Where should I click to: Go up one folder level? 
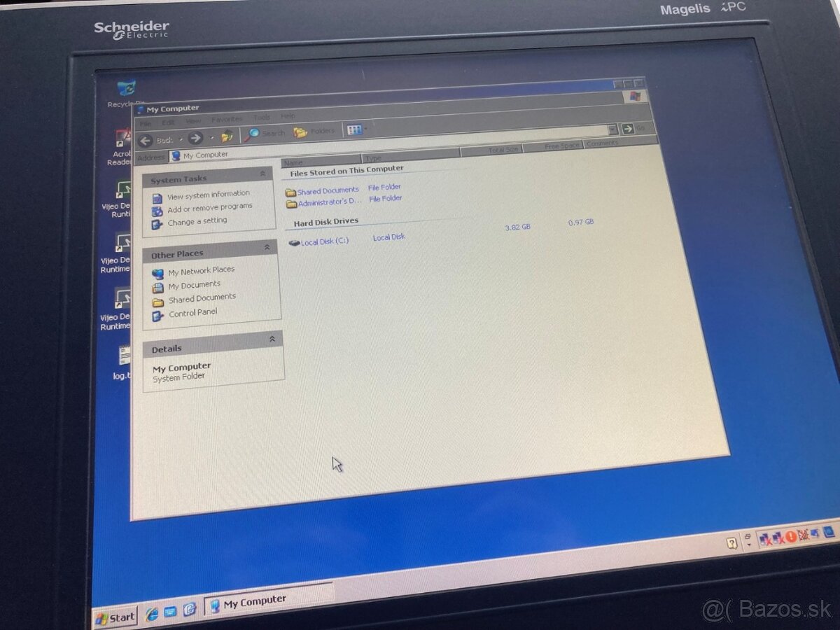click(227, 137)
